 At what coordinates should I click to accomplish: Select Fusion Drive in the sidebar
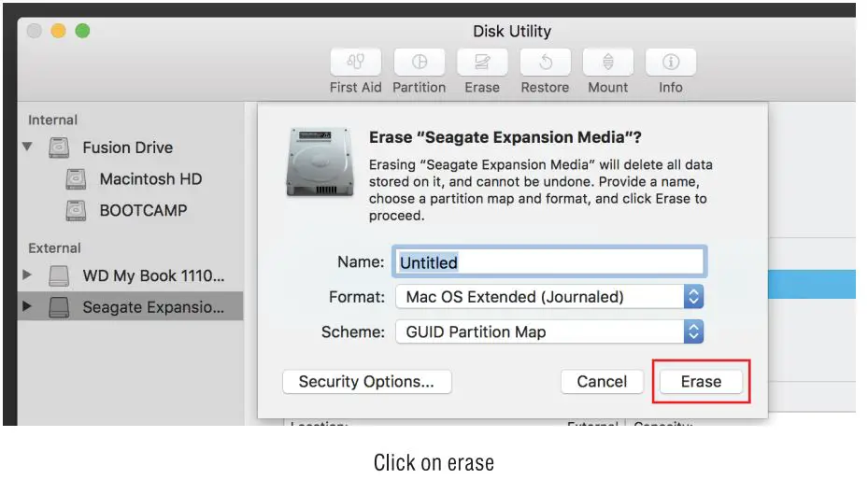[x=127, y=148]
